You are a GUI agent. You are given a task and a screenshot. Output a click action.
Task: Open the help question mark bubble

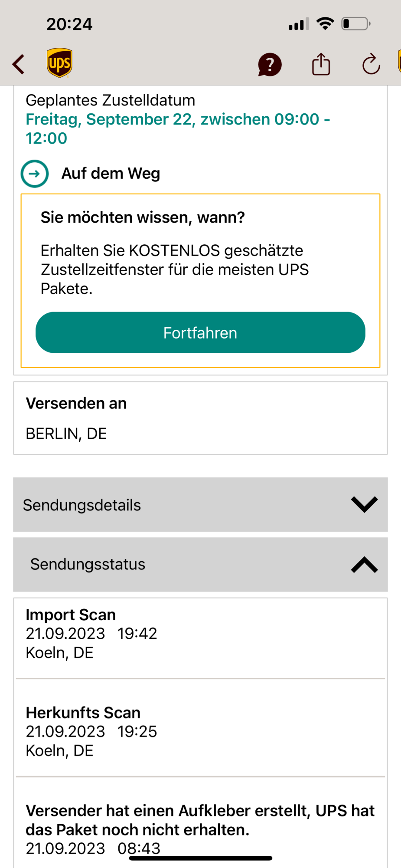[270, 65]
